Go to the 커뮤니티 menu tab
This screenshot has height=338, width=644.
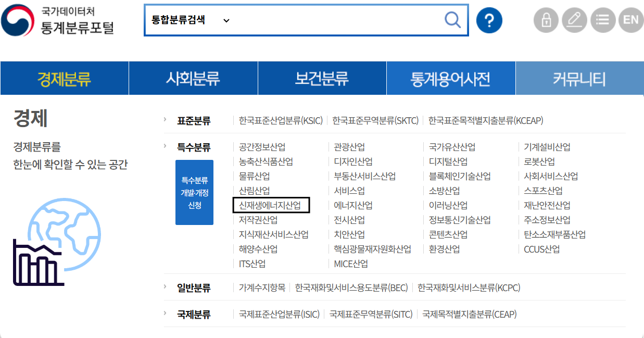click(579, 79)
